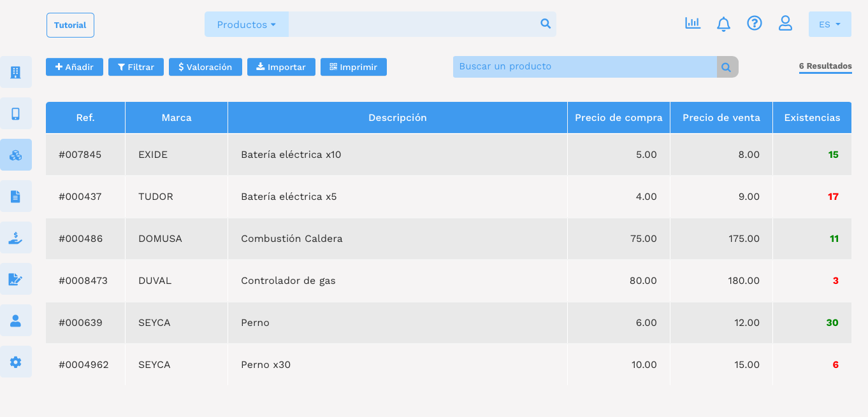Click the search magnifier beside the product field
The height and width of the screenshot is (417, 868).
727,66
